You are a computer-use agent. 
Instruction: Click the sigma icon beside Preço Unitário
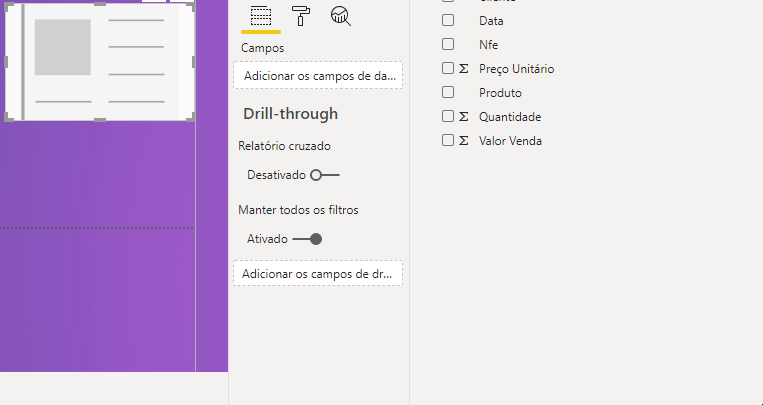coord(463,69)
